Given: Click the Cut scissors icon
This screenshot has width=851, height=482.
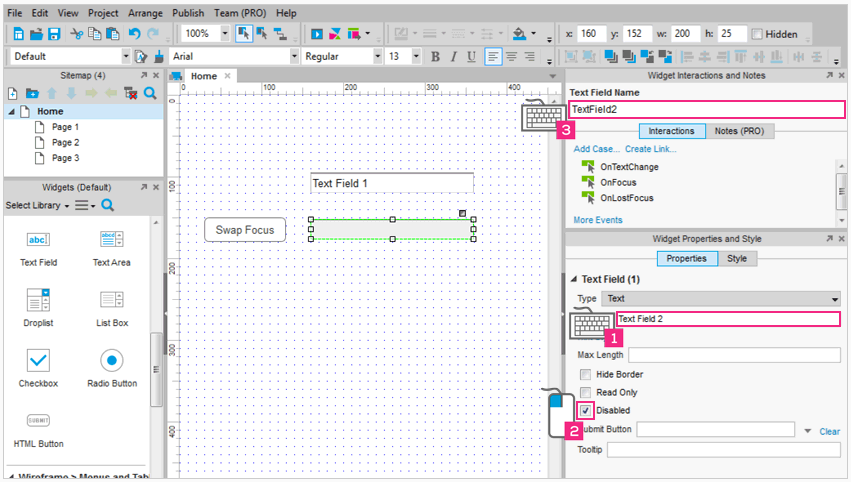Looking at the screenshot, I should (x=76, y=34).
